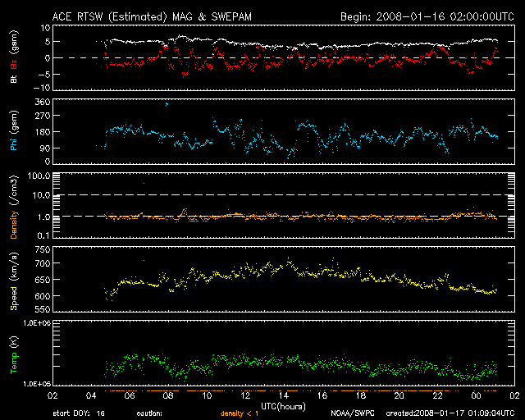This screenshot has width=525, height=420.
Task: Select the "NOAA/SWPC" credit text
Action: pyautogui.click(x=353, y=413)
